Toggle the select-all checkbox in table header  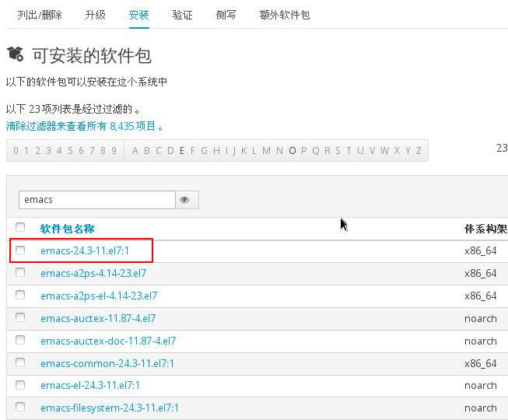coord(20,227)
